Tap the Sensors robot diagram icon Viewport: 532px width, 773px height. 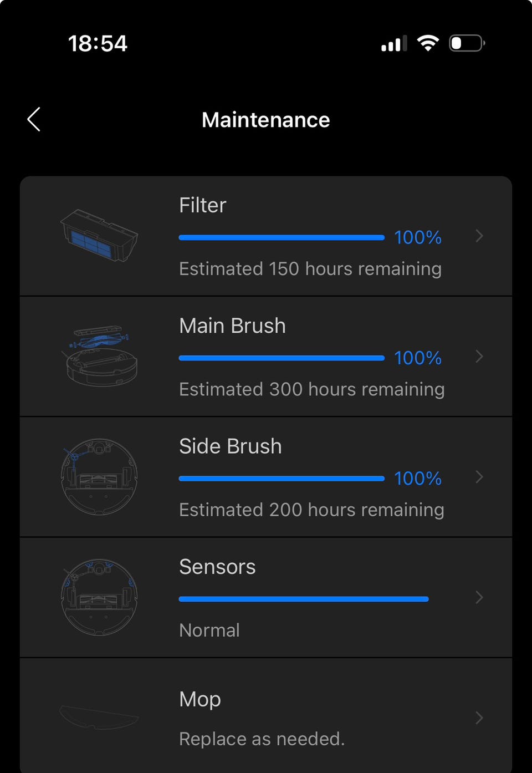click(99, 597)
